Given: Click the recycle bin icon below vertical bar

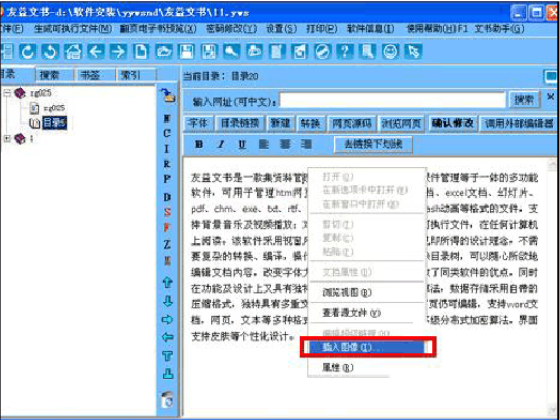Looking at the screenshot, I should (167, 400).
